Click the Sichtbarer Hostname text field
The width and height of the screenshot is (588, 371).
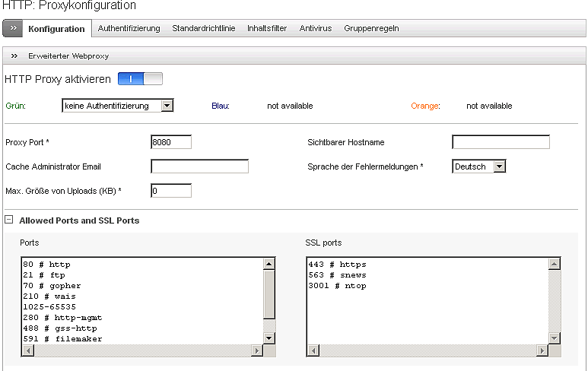501,142
